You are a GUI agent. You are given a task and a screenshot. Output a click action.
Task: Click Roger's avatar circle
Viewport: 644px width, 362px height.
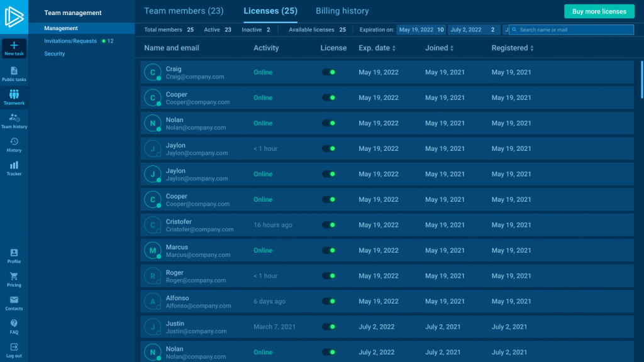(x=153, y=276)
